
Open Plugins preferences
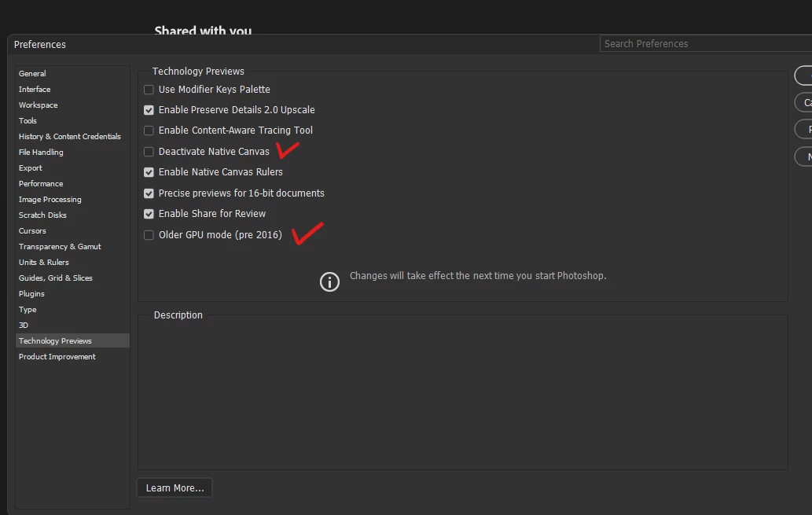(72, 294)
